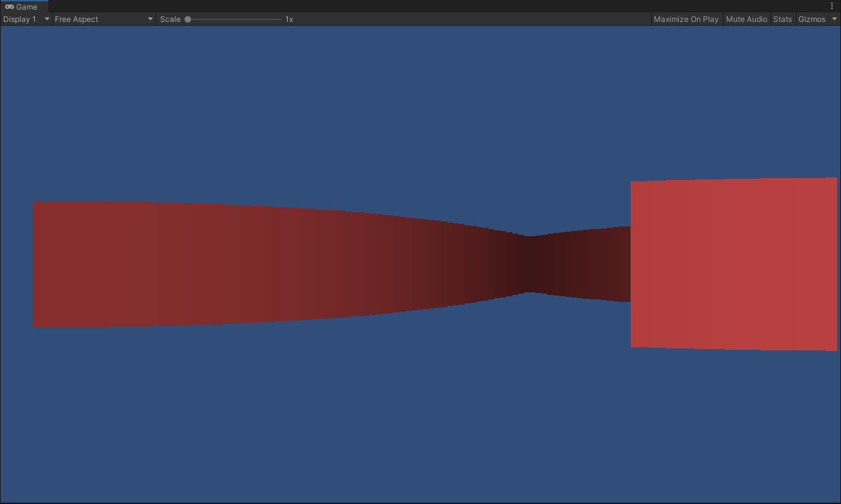Click the gamepad icon on the Game tab
This screenshot has height=504, width=841.
9,6
